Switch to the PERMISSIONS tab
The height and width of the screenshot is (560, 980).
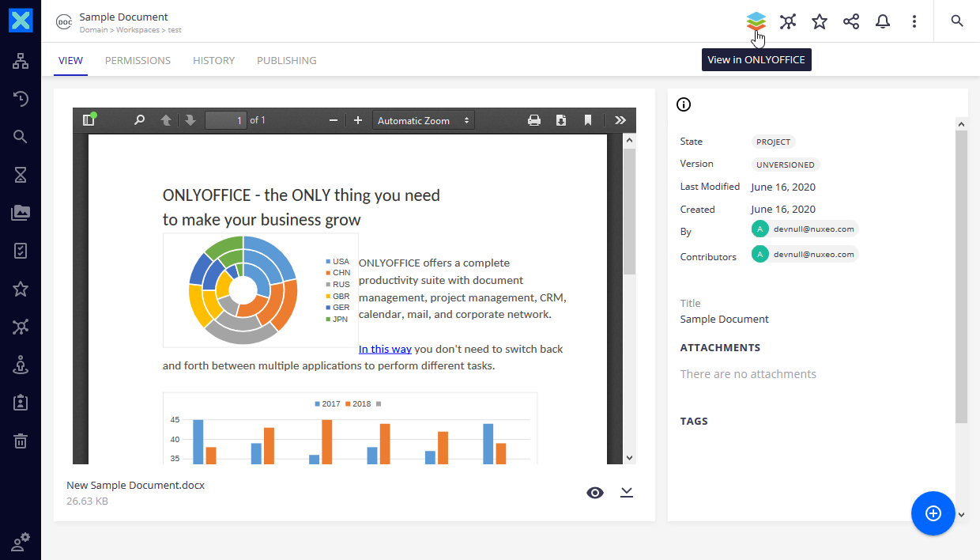pyautogui.click(x=138, y=60)
